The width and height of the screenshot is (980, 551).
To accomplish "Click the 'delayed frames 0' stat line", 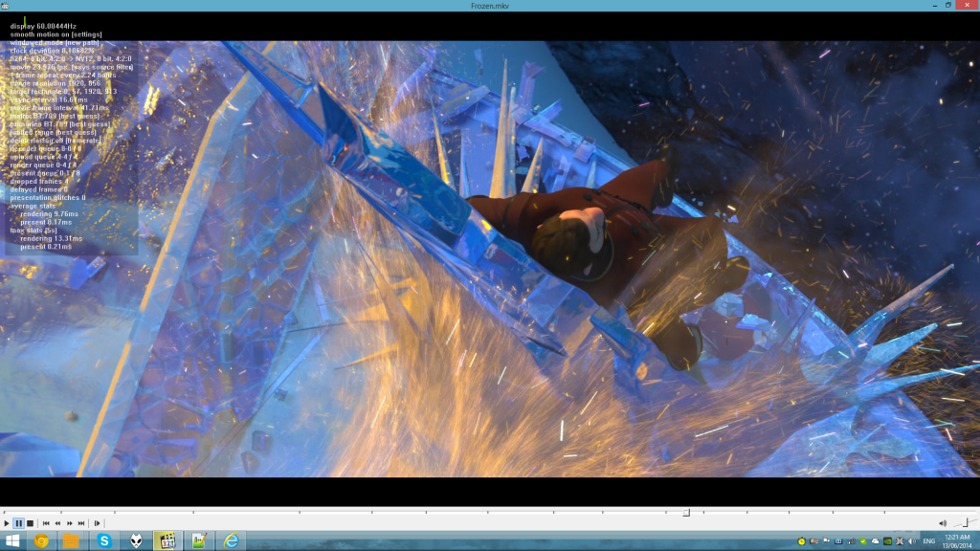I will tap(38, 189).
